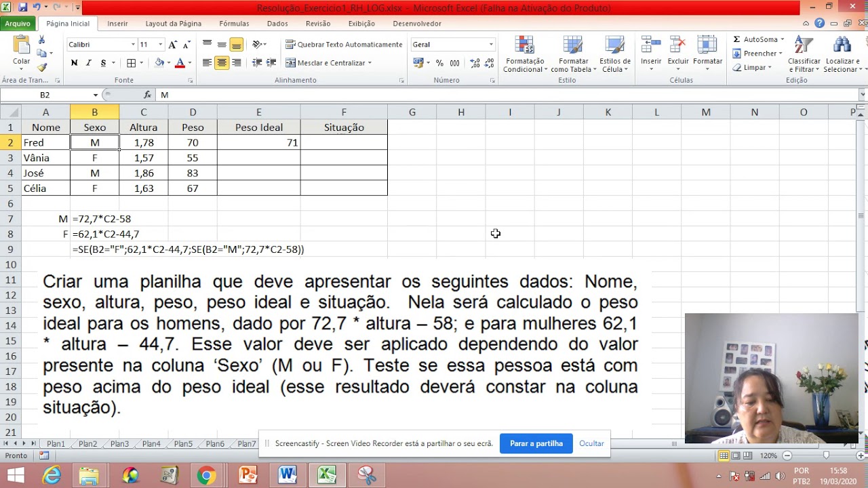Click Formatar como Tabela button

coord(573,54)
